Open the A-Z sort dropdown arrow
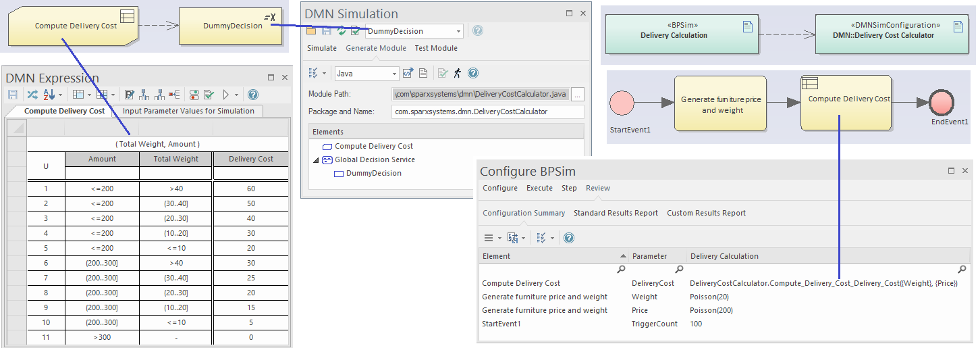This screenshot has width=980, height=348. (61, 95)
